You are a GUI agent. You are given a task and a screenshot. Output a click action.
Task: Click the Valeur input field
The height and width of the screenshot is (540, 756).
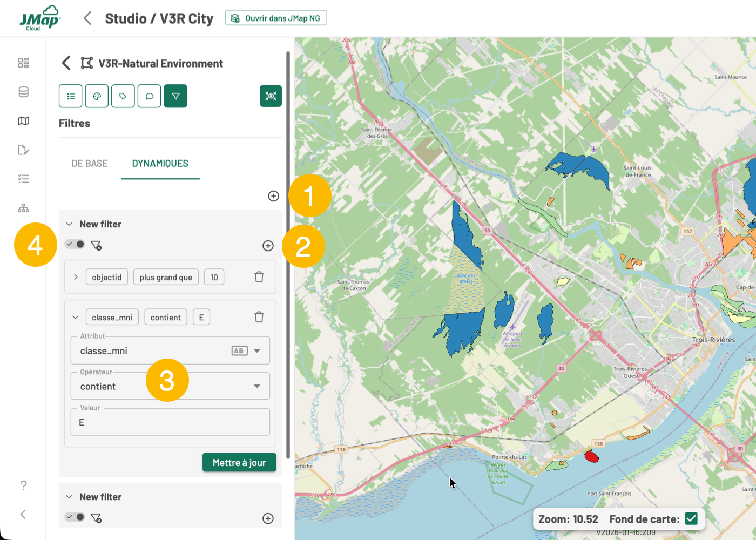(x=170, y=422)
